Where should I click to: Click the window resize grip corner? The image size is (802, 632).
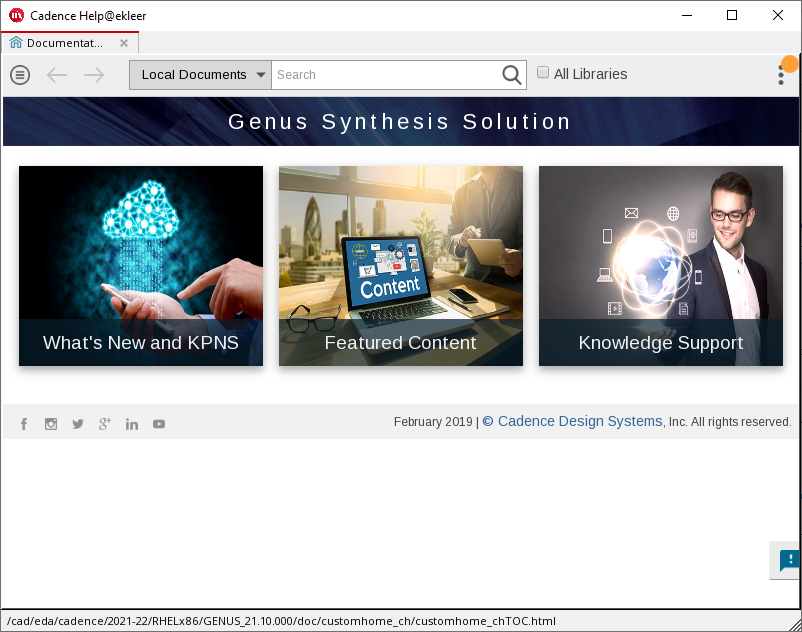point(794,624)
